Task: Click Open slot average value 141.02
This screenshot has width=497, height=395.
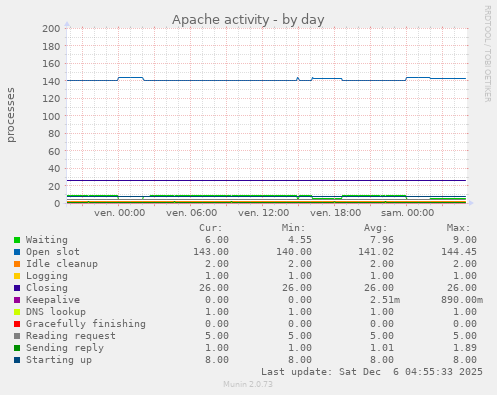Action: click(376, 252)
